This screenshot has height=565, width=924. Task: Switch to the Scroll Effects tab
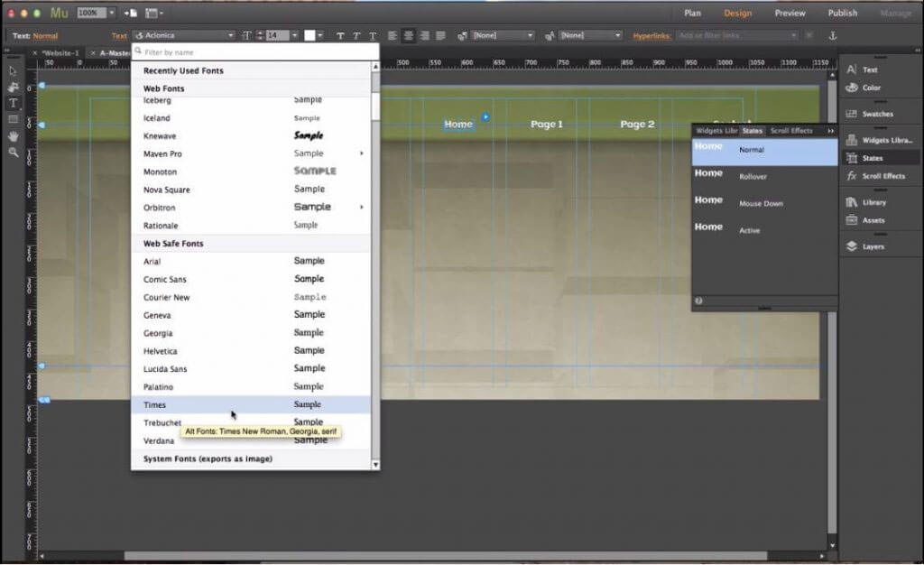click(790, 131)
